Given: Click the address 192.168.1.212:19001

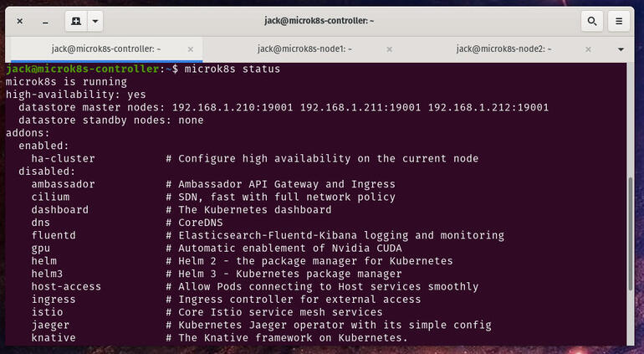Looking at the screenshot, I should pyautogui.click(x=488, y=107).
